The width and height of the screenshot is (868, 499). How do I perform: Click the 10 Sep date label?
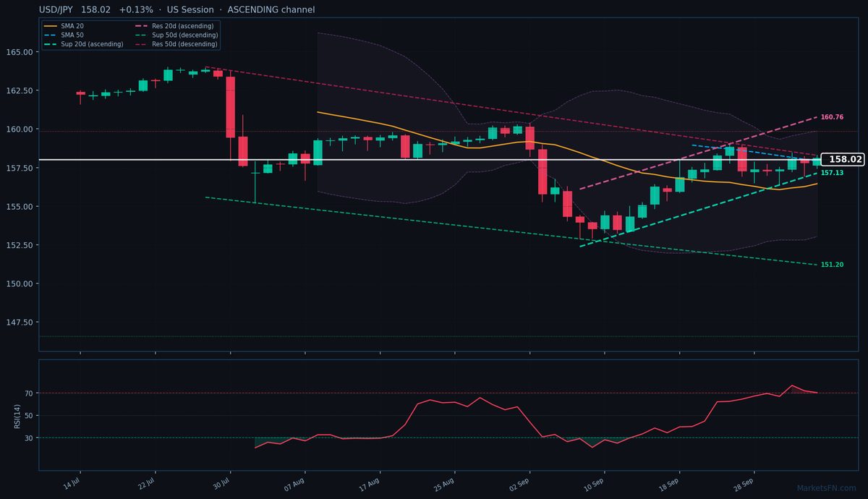[596, 484]
